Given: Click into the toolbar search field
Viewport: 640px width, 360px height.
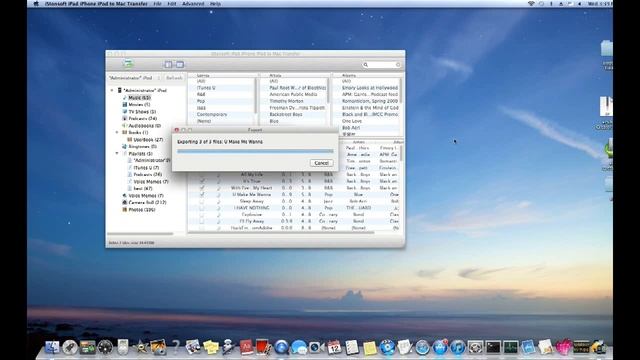Looking at the screenshot, I should click(382, 64).
